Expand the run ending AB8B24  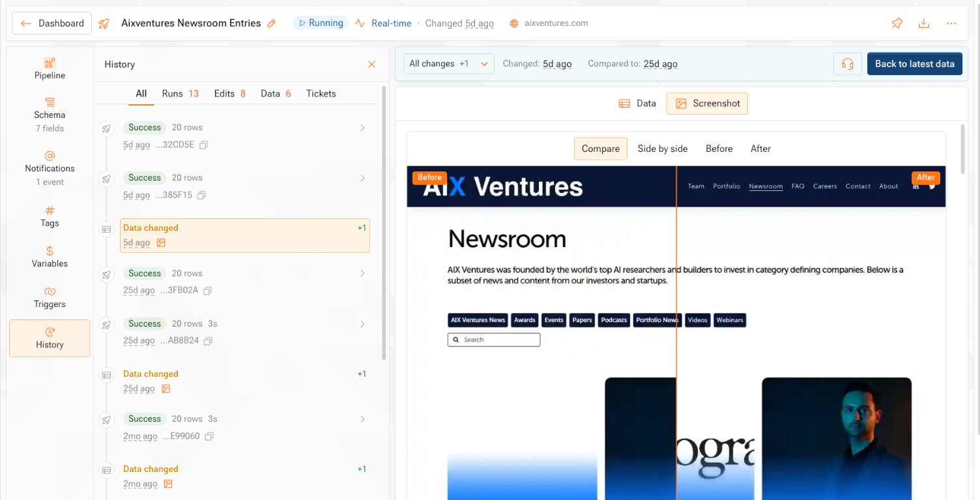(x=362, y=324)
